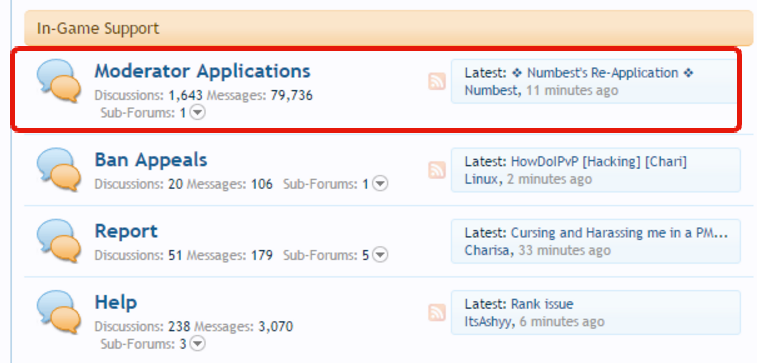
Task: Click the Ban Appeals forum chat-bubble icon
Action: (x=59, y=169)
